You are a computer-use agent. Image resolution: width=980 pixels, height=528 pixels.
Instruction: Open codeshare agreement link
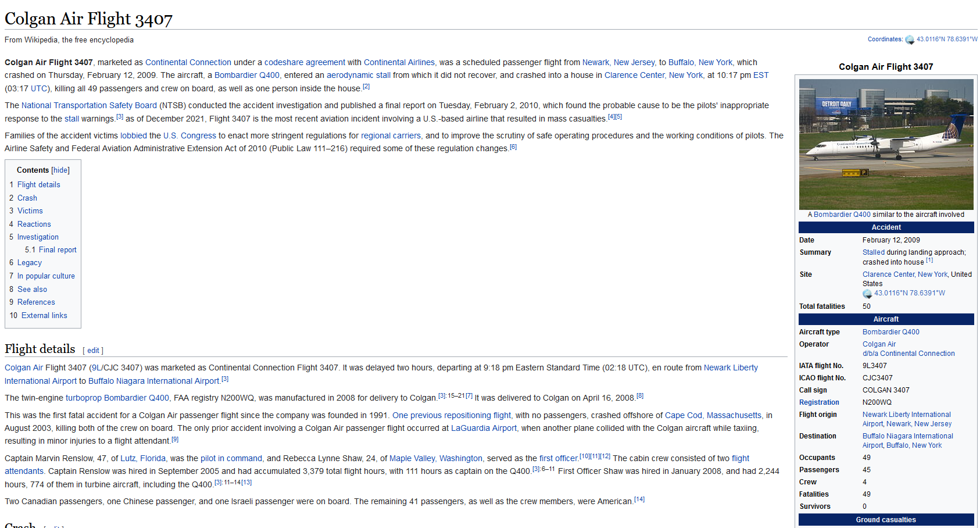305,62
